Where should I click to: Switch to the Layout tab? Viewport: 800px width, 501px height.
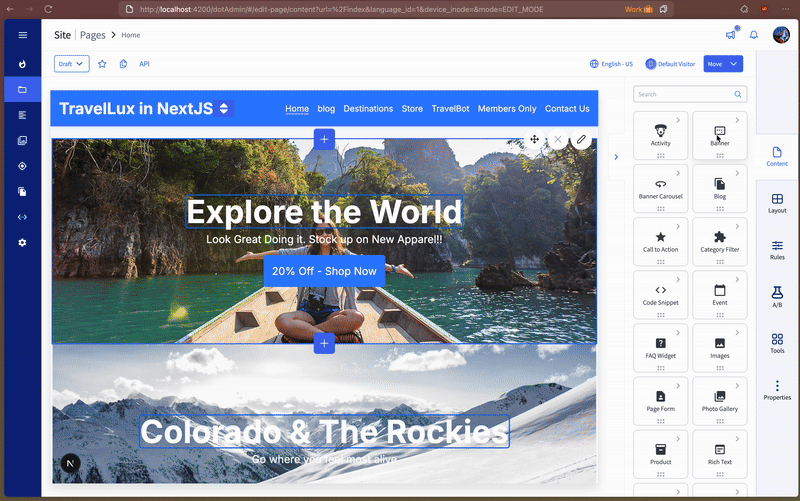click(x=777, y=204)
